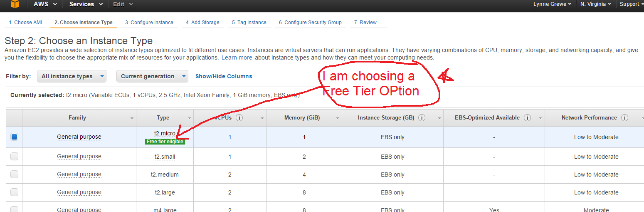Click the Network Performance info icon
This screenshot has height=212, width=644.
click(x=624, y=118)
